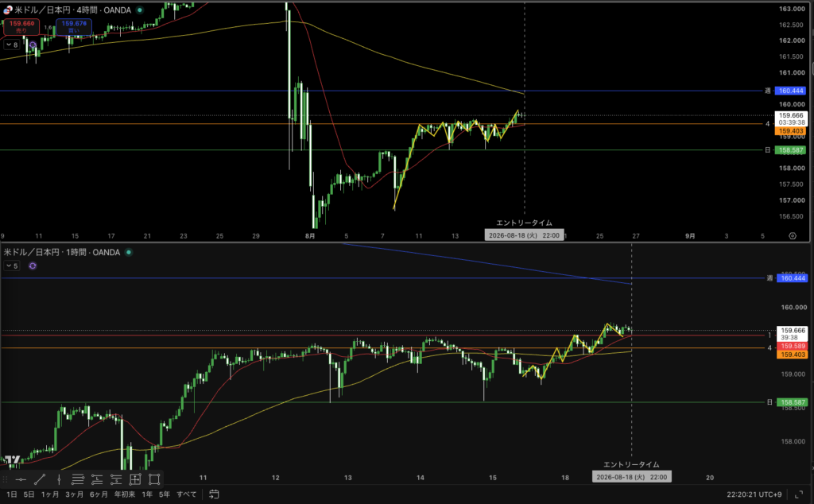The height and width of the screenshot is (504, 814).
Task: Select the parallel channel lines tool
Action: [78, 479]
